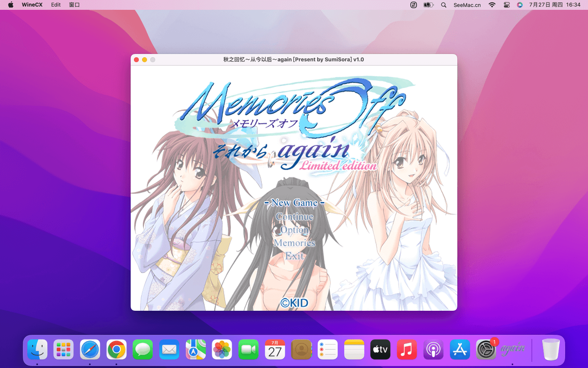
Task: Open Spotlight search magnifier icon
Action: (444, 5)
